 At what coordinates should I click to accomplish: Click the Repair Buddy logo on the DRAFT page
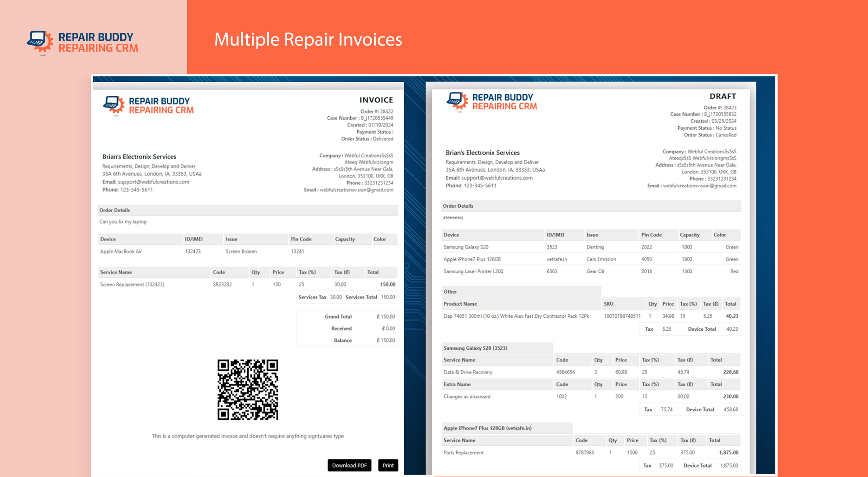click(492, 102)
